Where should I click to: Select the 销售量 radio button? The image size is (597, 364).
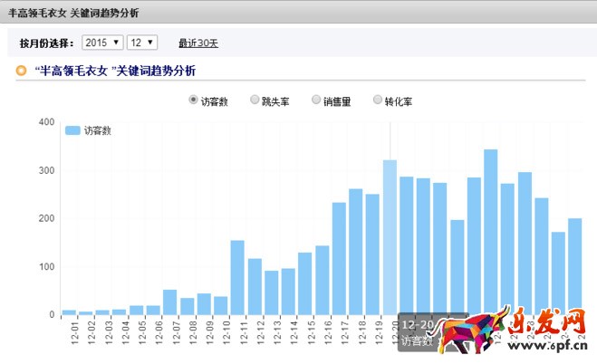pos(316,101)
